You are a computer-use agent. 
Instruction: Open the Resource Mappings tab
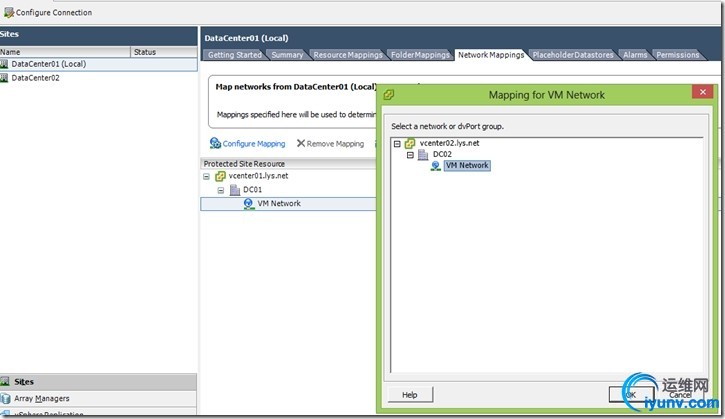click(348, 55)
